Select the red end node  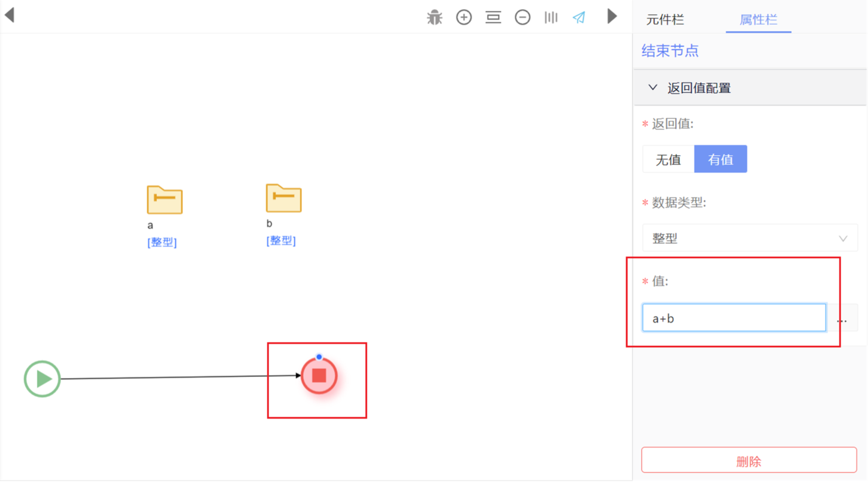point(319,376)
